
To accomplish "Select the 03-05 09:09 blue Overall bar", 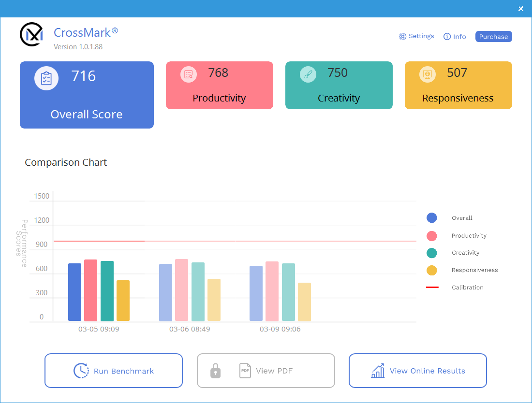I will (74, 292).
